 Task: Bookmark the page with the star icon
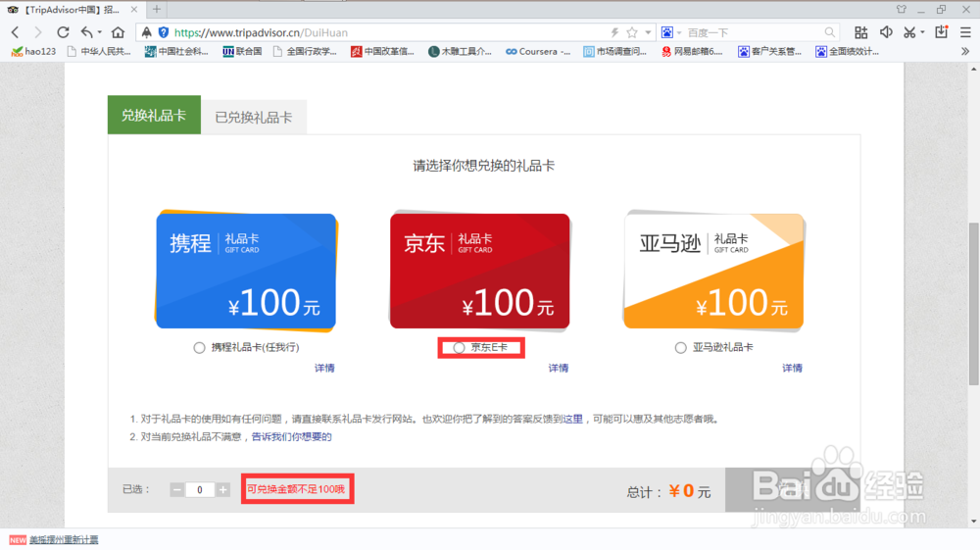(632, 32)
